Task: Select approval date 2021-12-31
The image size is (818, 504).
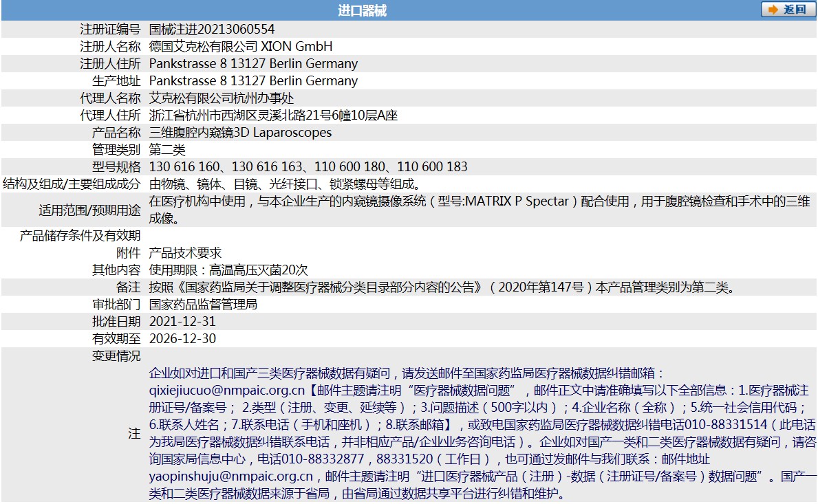Action: click(182, 322)
